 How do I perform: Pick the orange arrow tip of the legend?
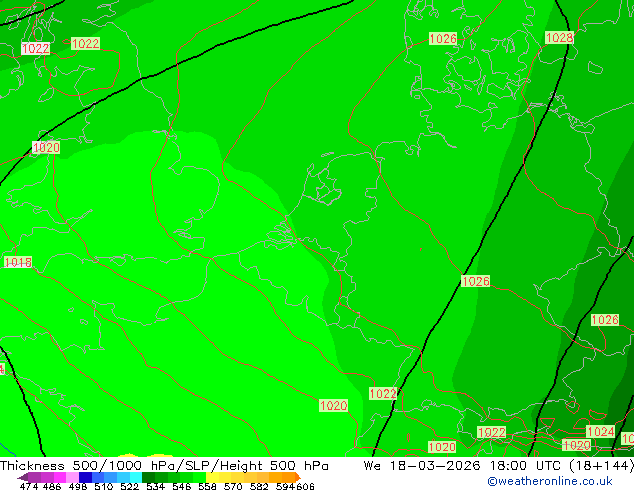(x=298, y=477)
